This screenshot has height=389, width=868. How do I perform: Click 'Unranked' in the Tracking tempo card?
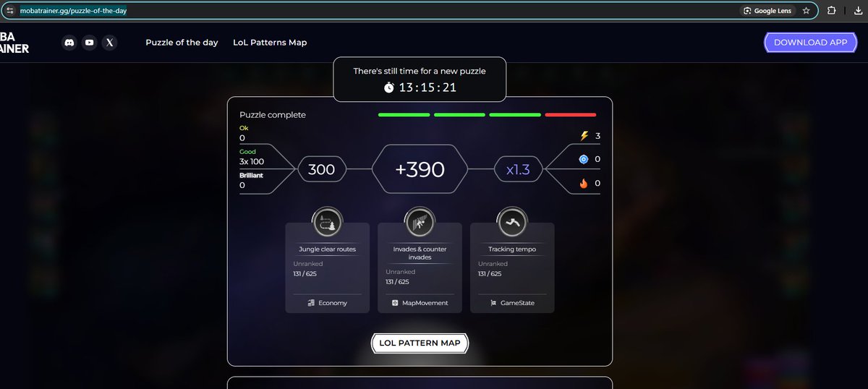coord(492,264)
